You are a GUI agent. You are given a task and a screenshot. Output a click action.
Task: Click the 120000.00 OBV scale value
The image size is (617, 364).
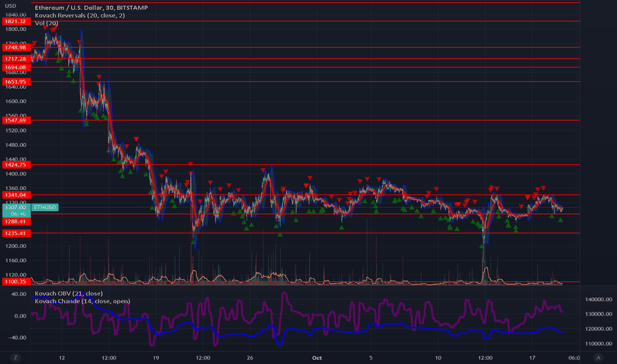598,329
